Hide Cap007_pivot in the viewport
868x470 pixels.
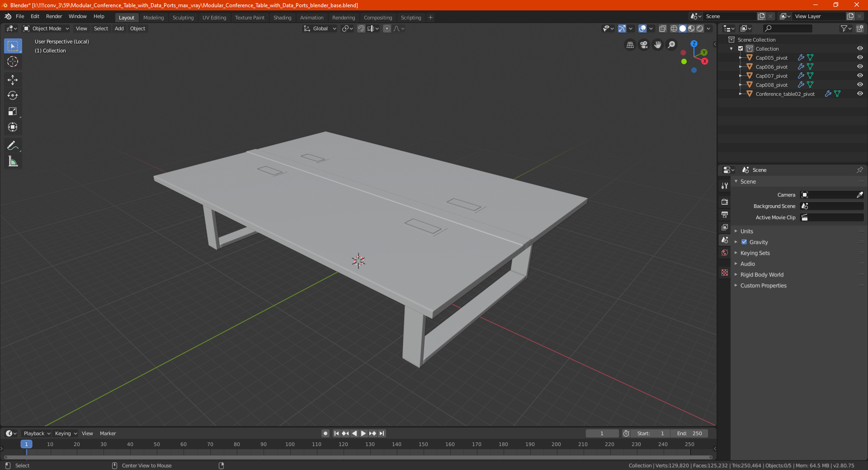(860, 75)
